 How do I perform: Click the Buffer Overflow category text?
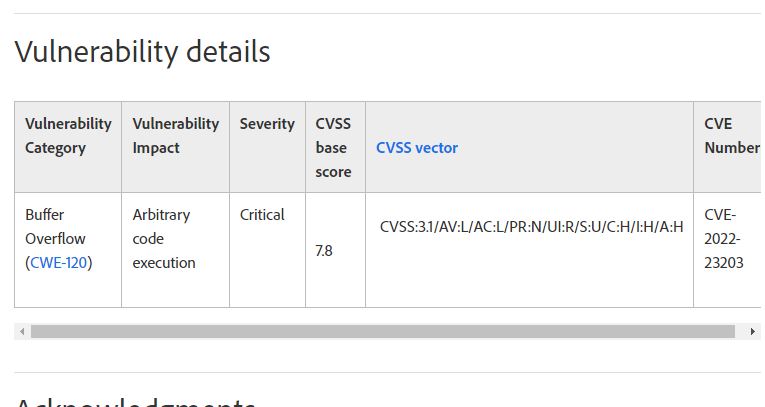56,227
